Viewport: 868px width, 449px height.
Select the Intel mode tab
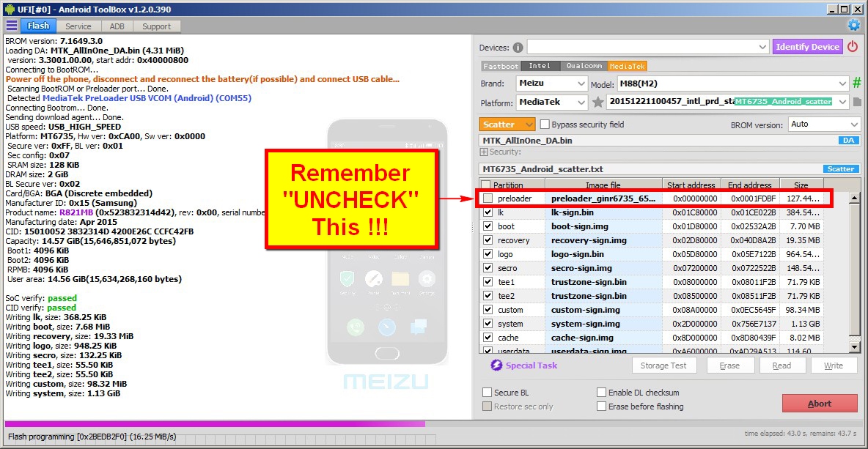click(x=540, y=66)
